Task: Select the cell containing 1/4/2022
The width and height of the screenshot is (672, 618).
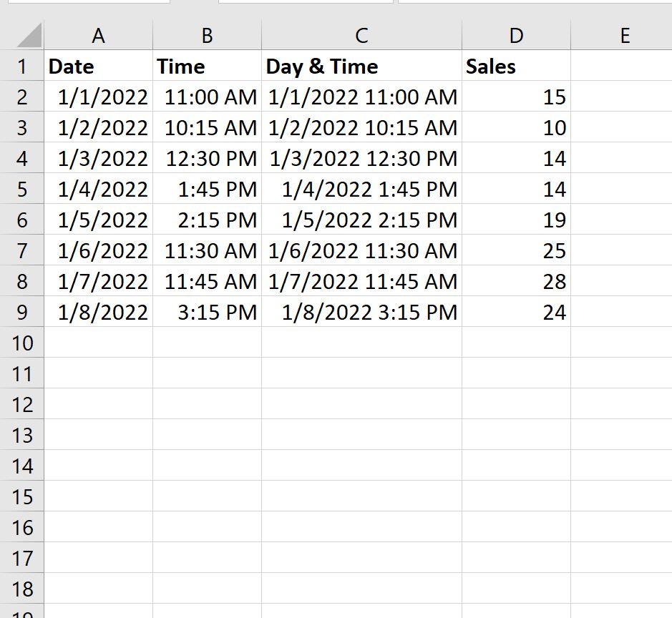Action: pos(98,189)
